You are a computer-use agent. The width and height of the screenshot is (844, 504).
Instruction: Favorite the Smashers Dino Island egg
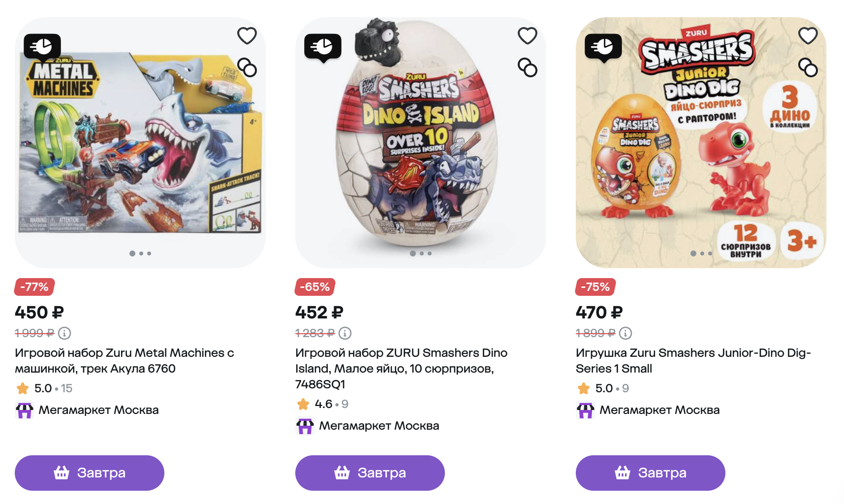528,36
